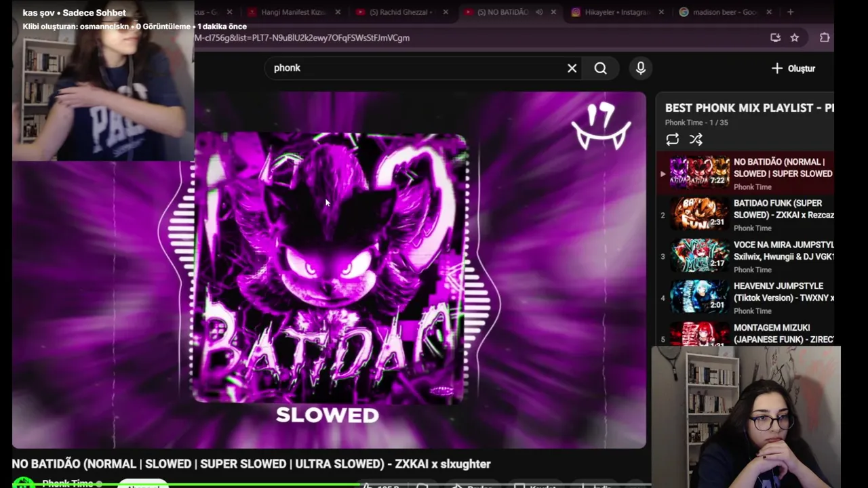Clear the phonk search text with X

click(572, 68)
